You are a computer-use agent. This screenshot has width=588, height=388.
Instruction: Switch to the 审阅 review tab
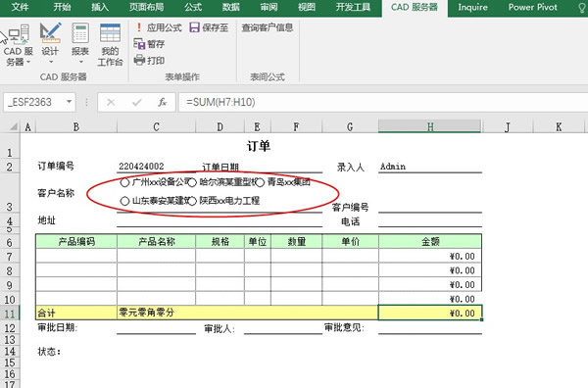pyautogui.click(x=269, y=7)
